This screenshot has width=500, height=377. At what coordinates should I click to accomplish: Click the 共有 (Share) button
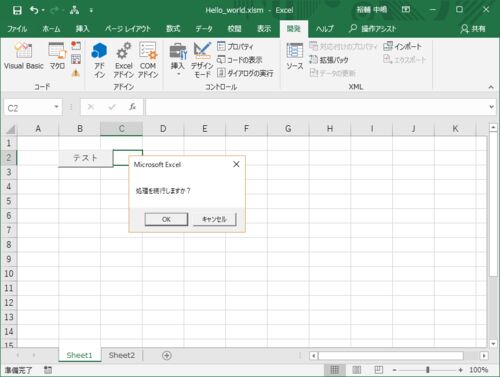[x=473, y=29]
